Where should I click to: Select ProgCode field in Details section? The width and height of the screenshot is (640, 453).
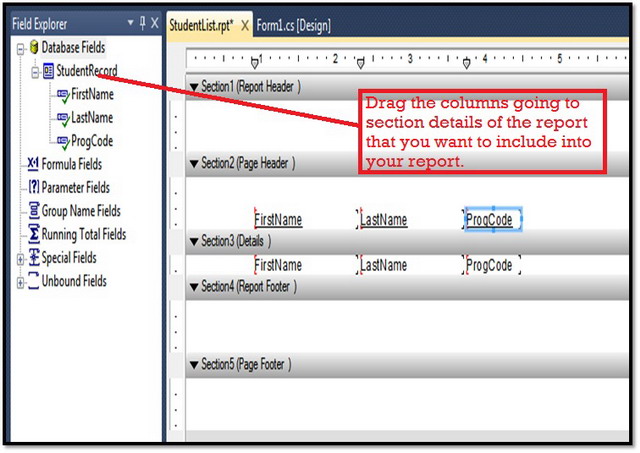(491, 265)
